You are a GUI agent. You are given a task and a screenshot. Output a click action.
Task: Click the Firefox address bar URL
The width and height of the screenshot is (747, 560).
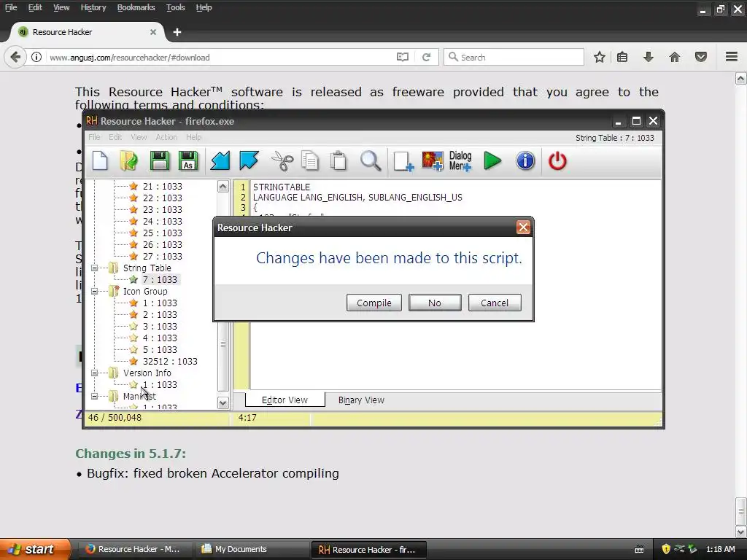click(130, 57)
